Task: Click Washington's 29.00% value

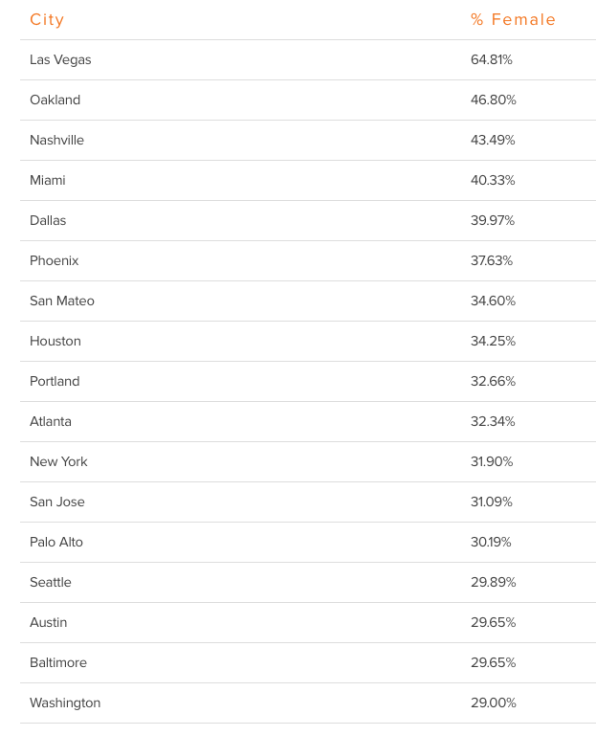Action: click(493, 703)
